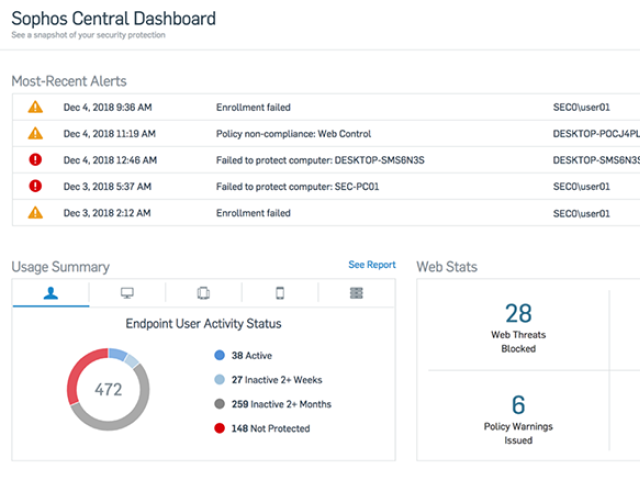This screenshot has width=640, height=480.
Task: Switch to the Servers tab icon
Action: pyautogui.click(x=356, y=293)
